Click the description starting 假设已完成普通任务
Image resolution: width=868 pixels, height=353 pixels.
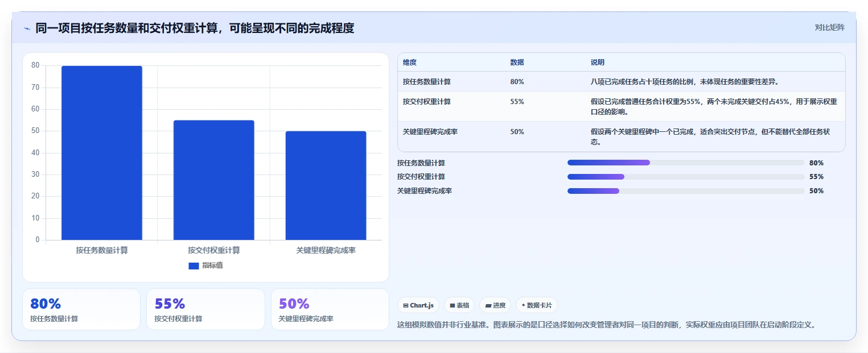pos(714,106)
